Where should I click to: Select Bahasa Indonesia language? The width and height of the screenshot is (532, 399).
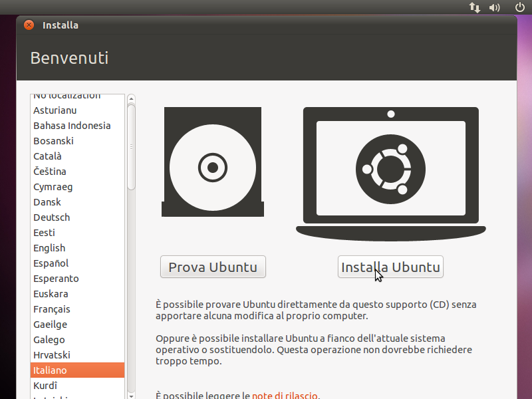point(77,126)
